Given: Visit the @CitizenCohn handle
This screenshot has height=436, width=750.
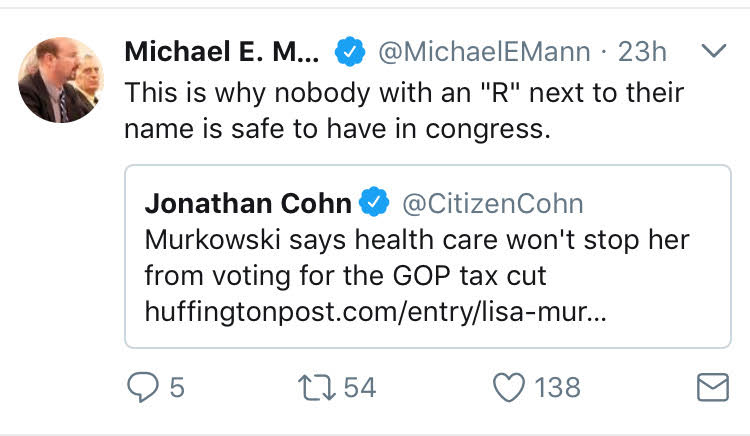Looking at the screenshot, I should click(493, 204).
